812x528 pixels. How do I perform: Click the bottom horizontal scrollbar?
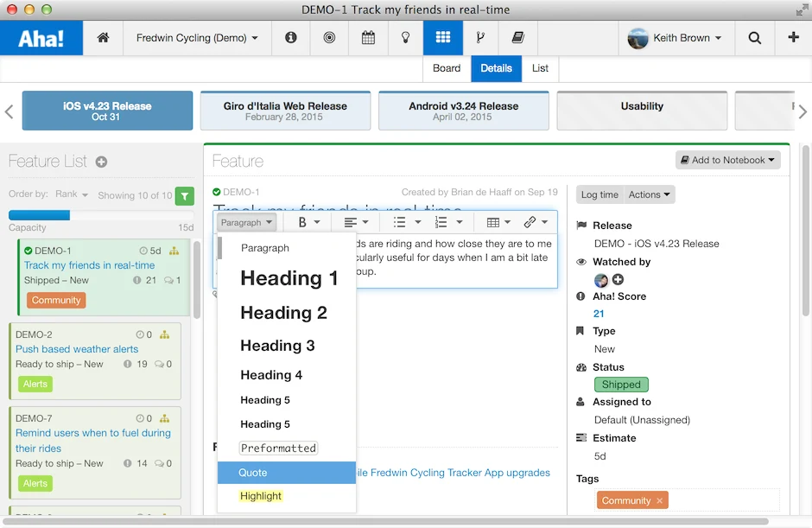coord(386,521)
